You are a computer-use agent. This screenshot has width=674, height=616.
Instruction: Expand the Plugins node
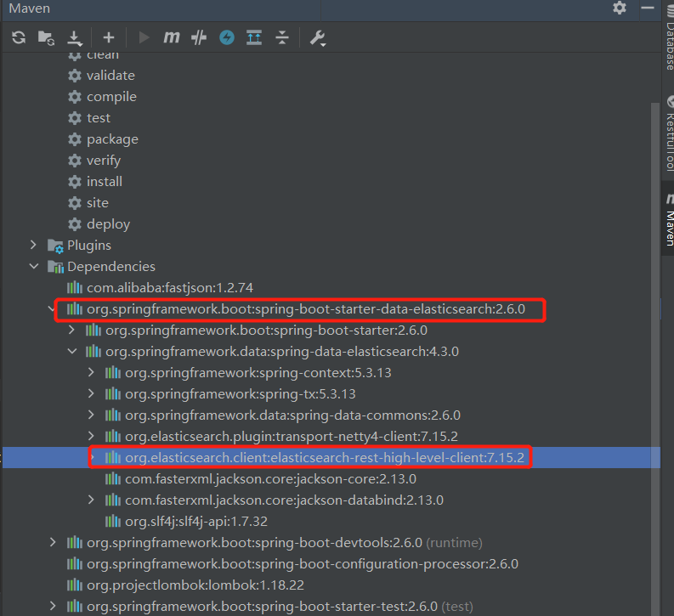click(33, 245)
